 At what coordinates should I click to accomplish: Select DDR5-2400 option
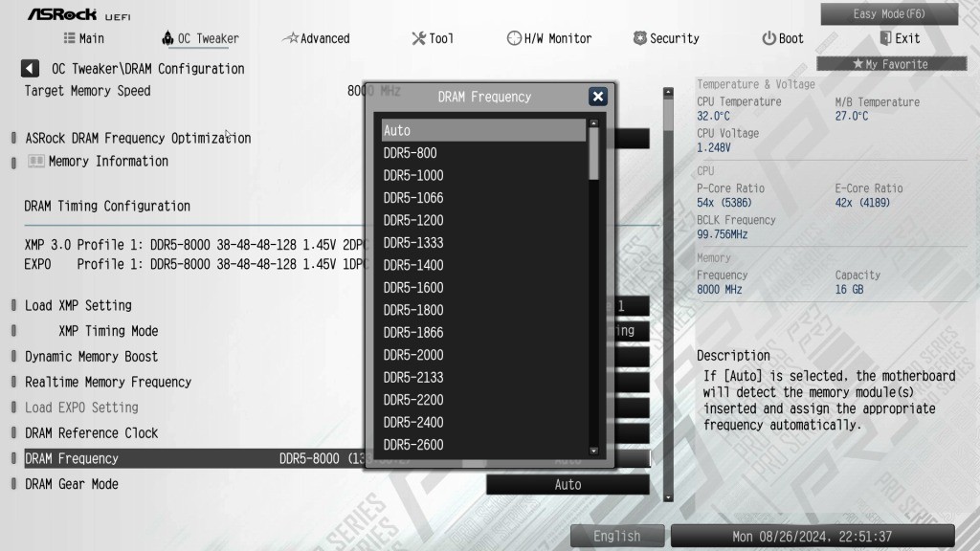483,423
